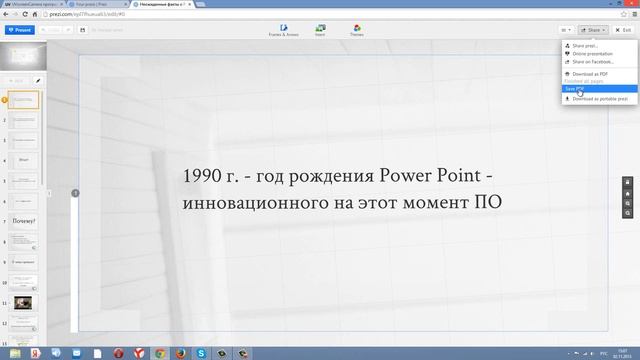
Task: Select 'Online presentation' menu entry
Action: 592,54
